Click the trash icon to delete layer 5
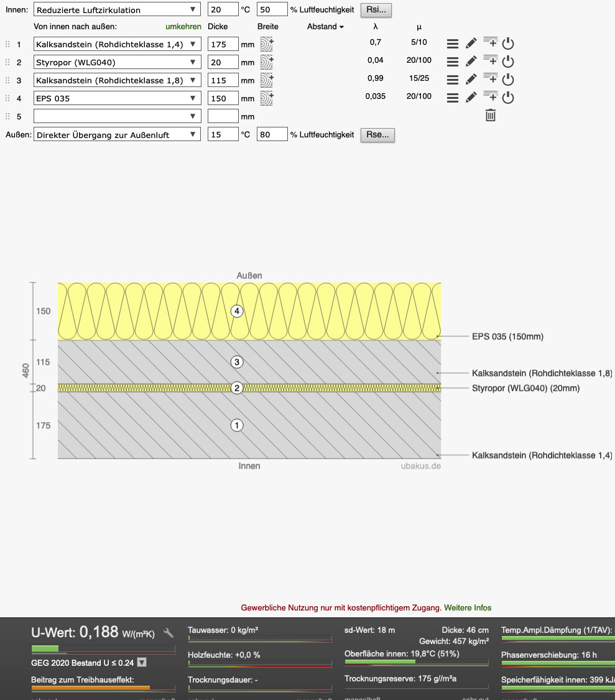The width and height of the screenshot is (615, 700). [x=491, y=115]
